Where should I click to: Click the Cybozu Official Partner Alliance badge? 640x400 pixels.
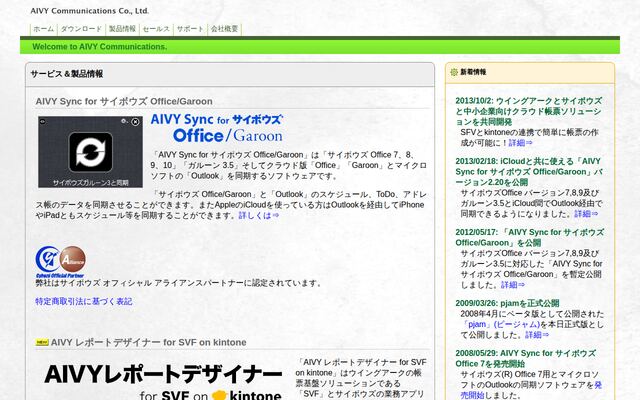(60, 262)
